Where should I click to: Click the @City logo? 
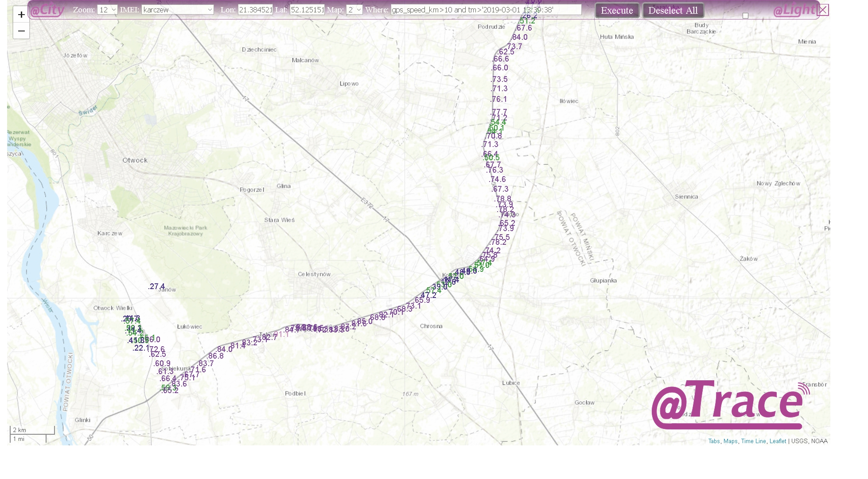pos(48,10)
